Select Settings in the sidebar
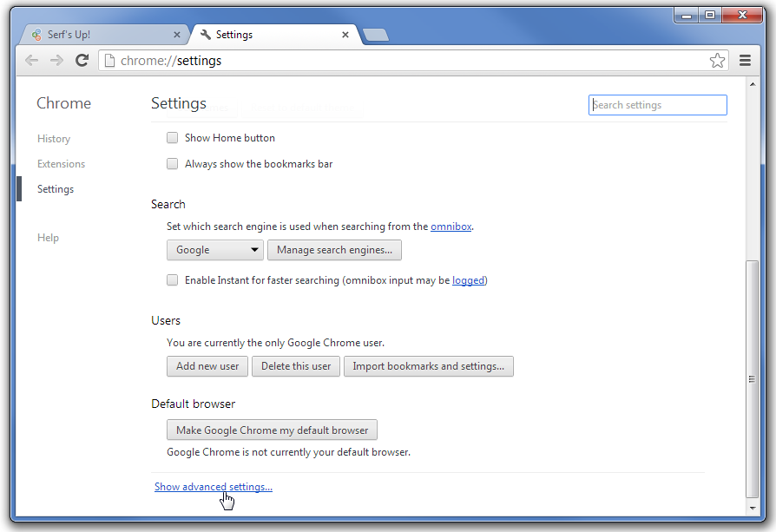776x532 pixels. [x=56, y=189]
